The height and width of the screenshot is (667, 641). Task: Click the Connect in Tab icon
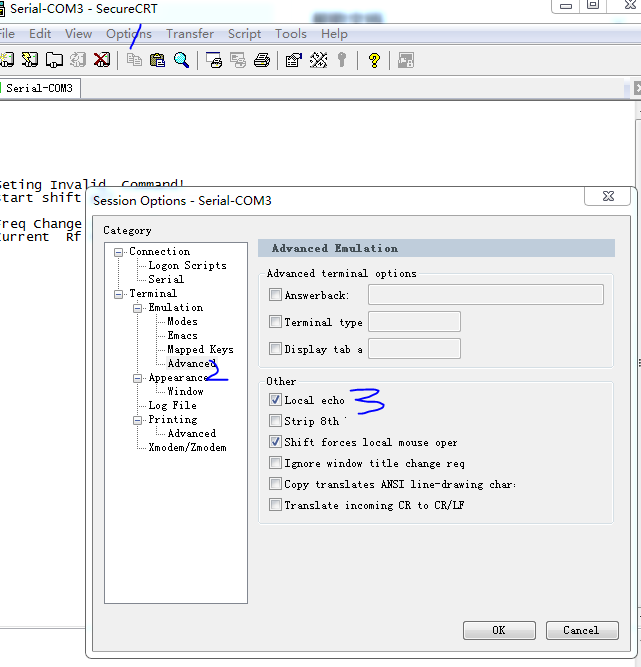[x=54, y=60]
